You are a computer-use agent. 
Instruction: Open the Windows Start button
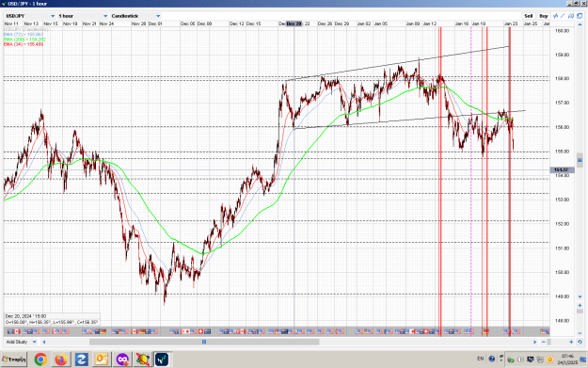pos(14,360)
